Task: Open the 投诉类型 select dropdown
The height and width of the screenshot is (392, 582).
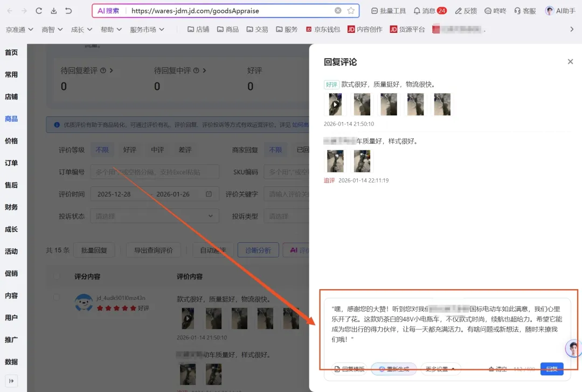Action: pyautogui.click(x=286, y=216)
